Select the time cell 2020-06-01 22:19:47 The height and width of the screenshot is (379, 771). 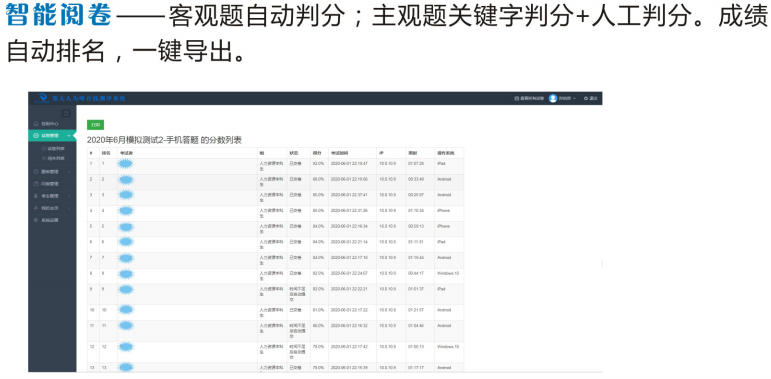(349, 163)
